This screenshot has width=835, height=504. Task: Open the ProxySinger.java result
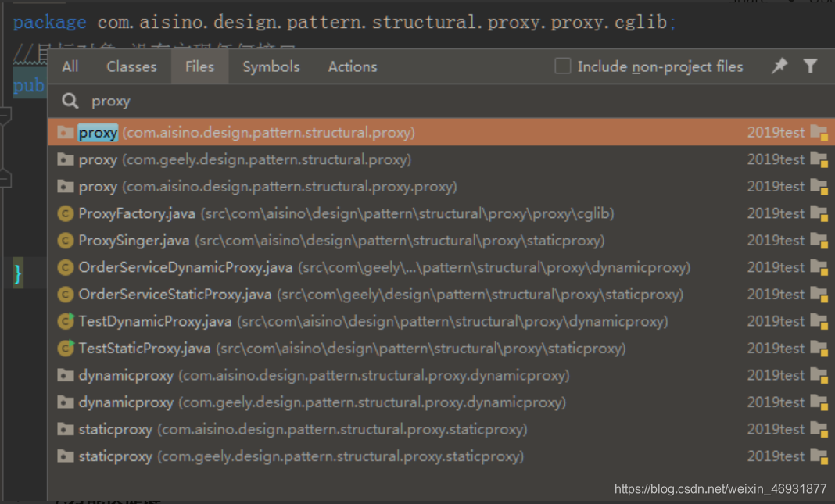442,241
